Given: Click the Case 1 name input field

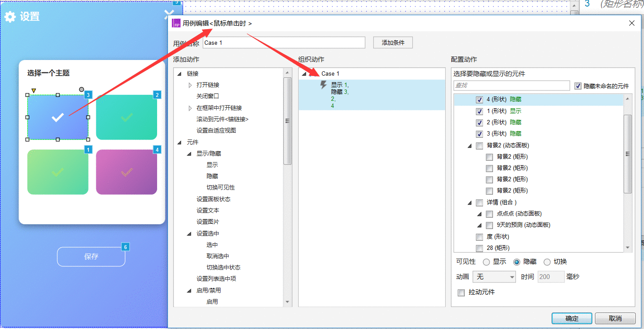Looking at the screenshot, I should [x=284, y=43].
